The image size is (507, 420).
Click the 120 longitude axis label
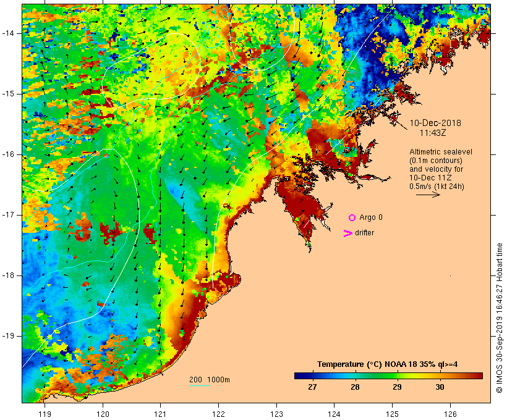pos(103,414)
